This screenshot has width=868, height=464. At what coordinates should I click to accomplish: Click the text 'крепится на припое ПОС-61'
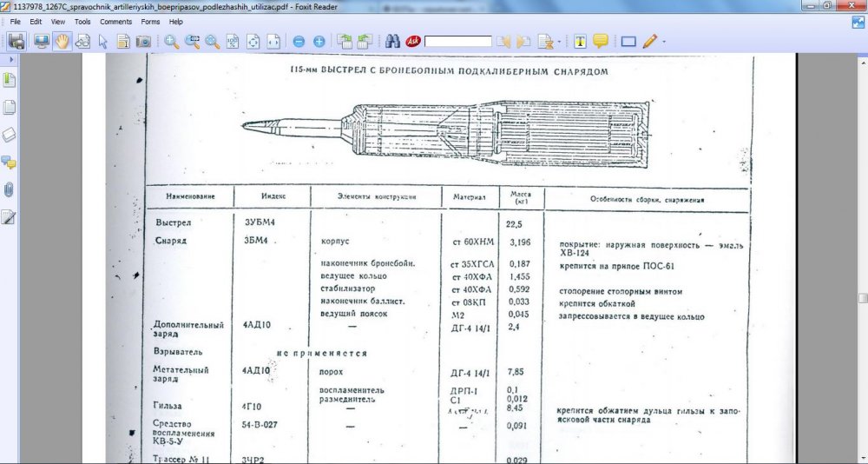617,266
